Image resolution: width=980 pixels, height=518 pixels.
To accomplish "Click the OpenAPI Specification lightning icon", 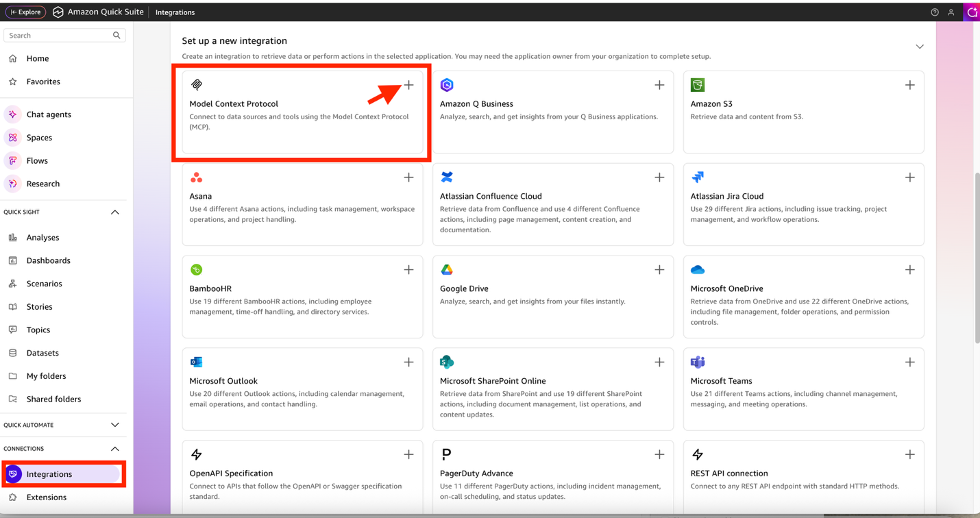I will point(197,454).
